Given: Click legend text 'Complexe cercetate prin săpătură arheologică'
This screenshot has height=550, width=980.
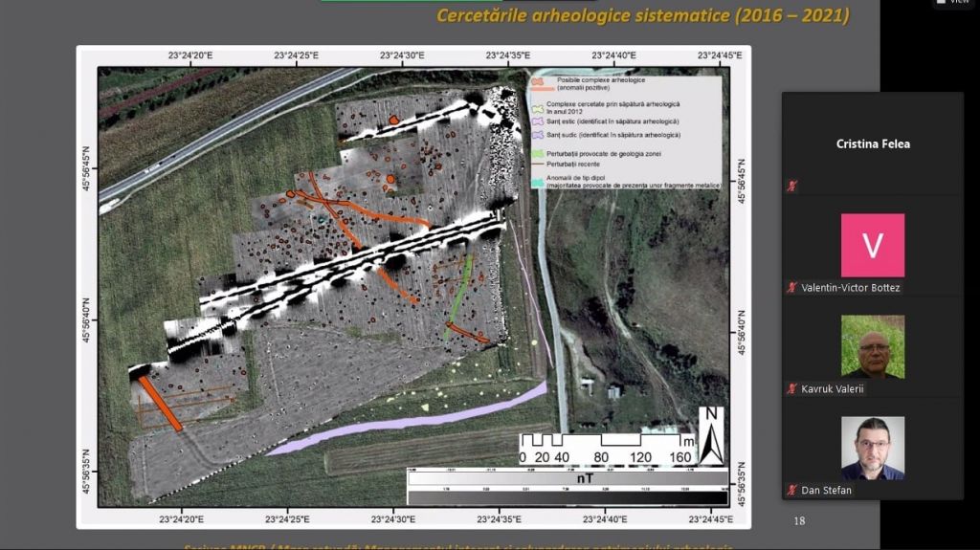Looking at the screenshot, I should [613, 104].
